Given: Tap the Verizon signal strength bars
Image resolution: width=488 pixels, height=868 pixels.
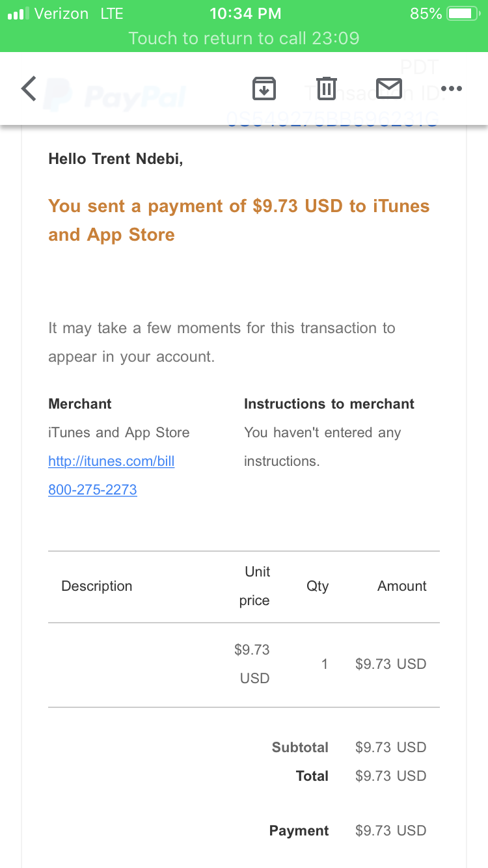Looking at the screenshot, I should (18, 13).
